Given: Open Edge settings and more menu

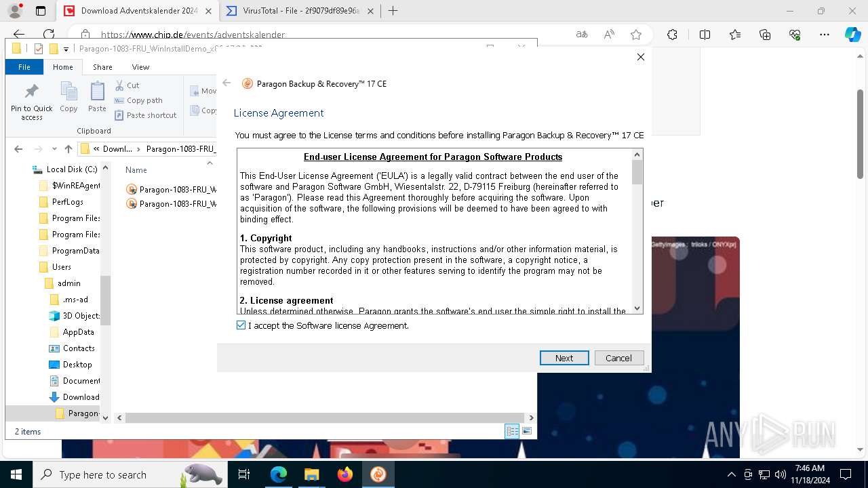Looking at the screenshot, I should (x=825, y=35).
